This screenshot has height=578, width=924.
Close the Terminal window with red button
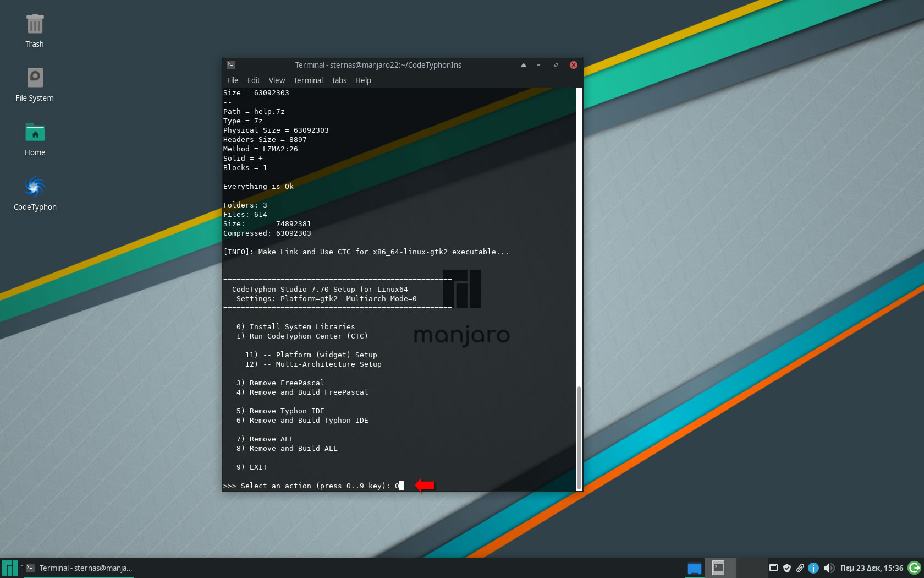tap(574, 65)
